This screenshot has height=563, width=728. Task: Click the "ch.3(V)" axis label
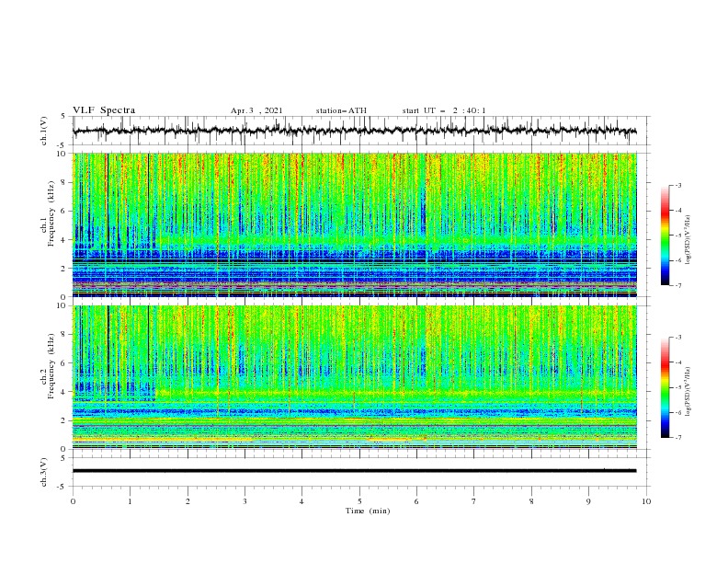coord(44,472)
